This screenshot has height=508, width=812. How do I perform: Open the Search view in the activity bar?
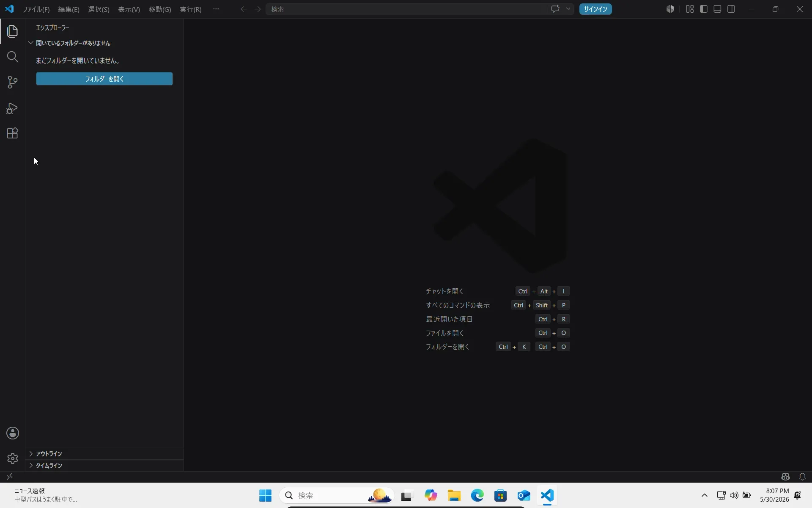(x=13, y=57)
